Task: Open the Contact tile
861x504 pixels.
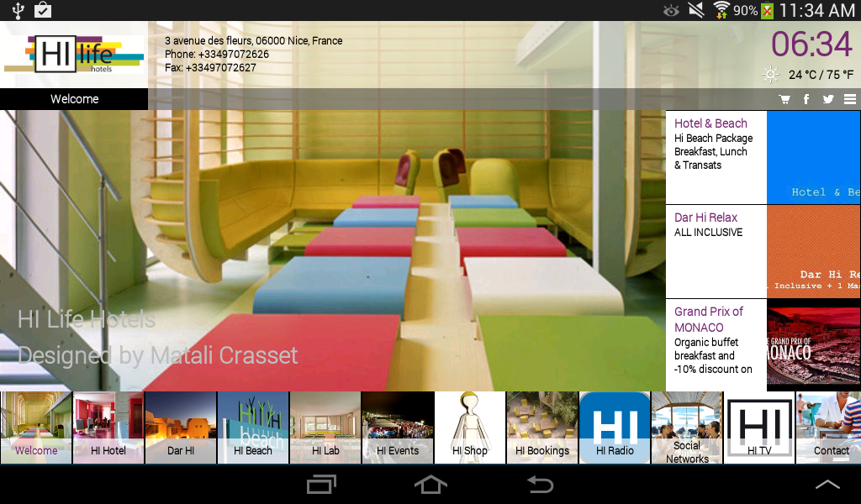Action: point(828,428)
